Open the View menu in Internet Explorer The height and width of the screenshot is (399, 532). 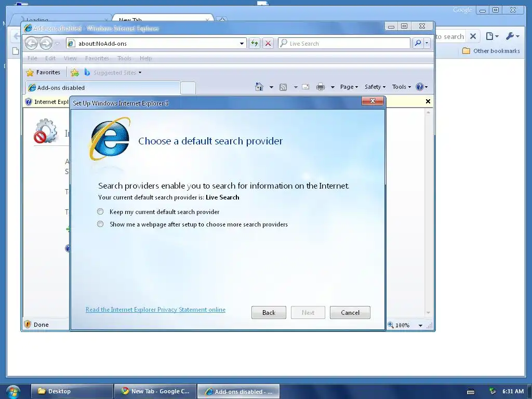[70, 58]
